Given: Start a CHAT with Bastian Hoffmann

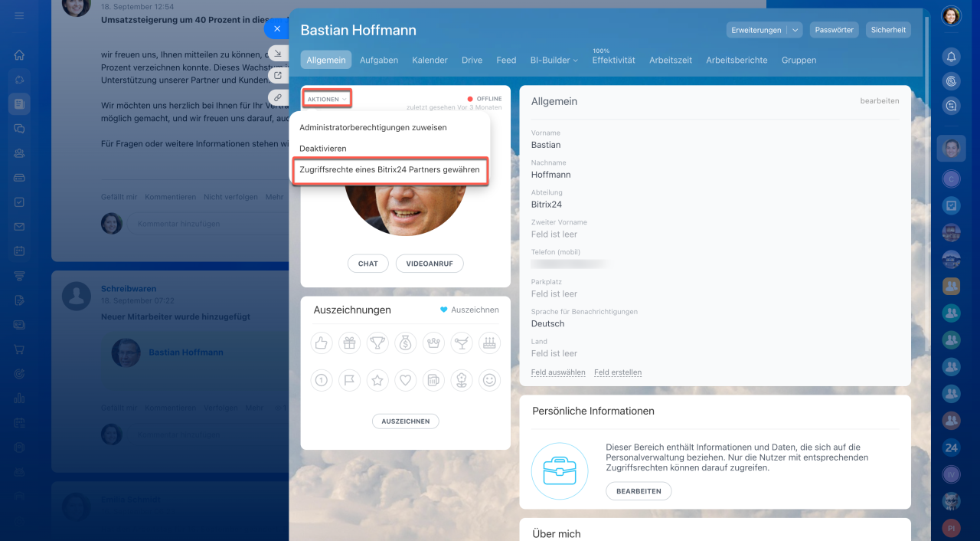Looking at the screenshot, I should tap(368, 264).
